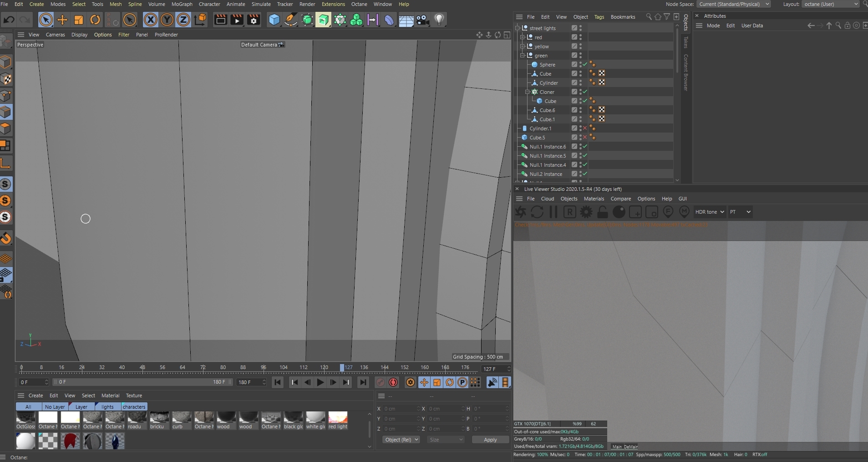This screenshot has width=868, height=462.
Task: Toggle enable checkmark of Null.2 Instance
Action: click(x=585, y=174)
